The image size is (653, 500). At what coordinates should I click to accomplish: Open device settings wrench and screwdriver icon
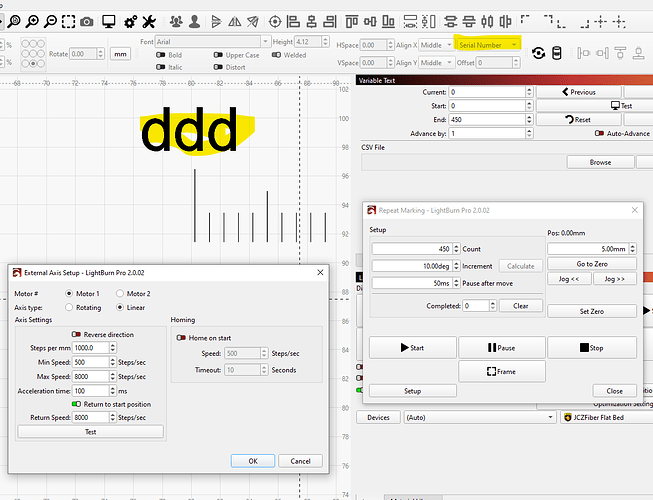[x=149, y=21]
